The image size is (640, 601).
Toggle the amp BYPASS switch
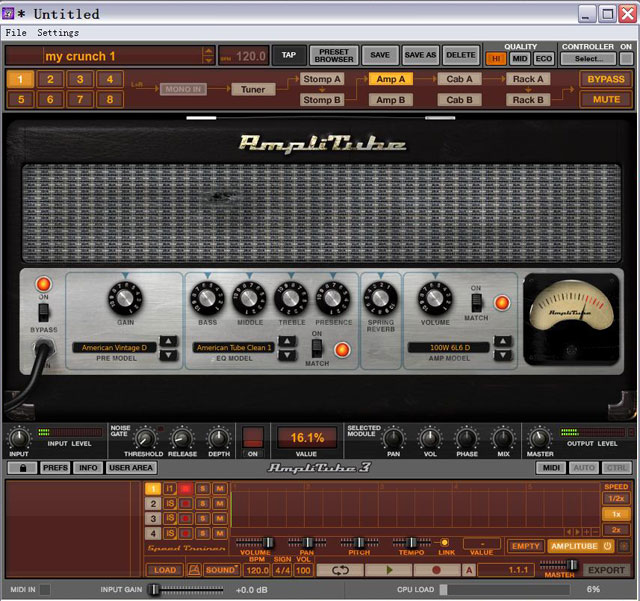[44, 313]
